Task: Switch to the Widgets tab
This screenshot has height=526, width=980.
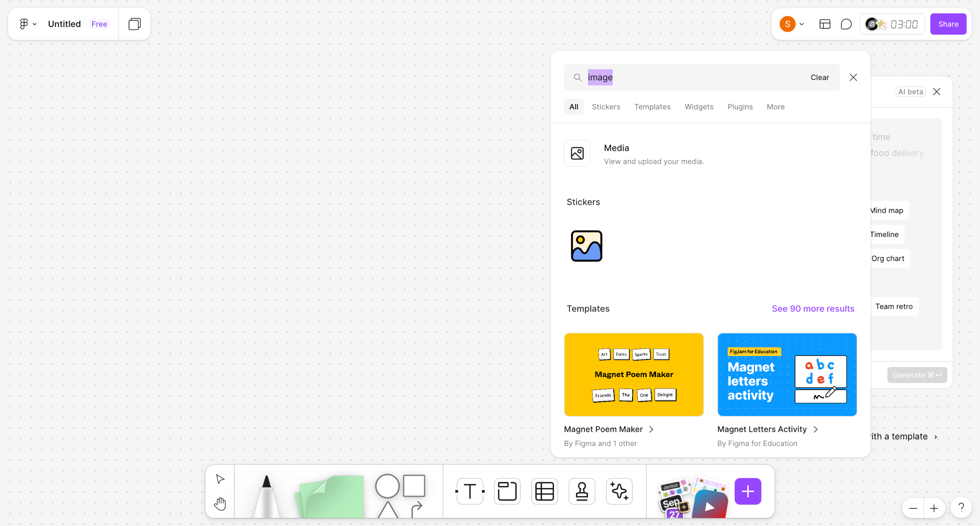Action: tap(699, 107)
